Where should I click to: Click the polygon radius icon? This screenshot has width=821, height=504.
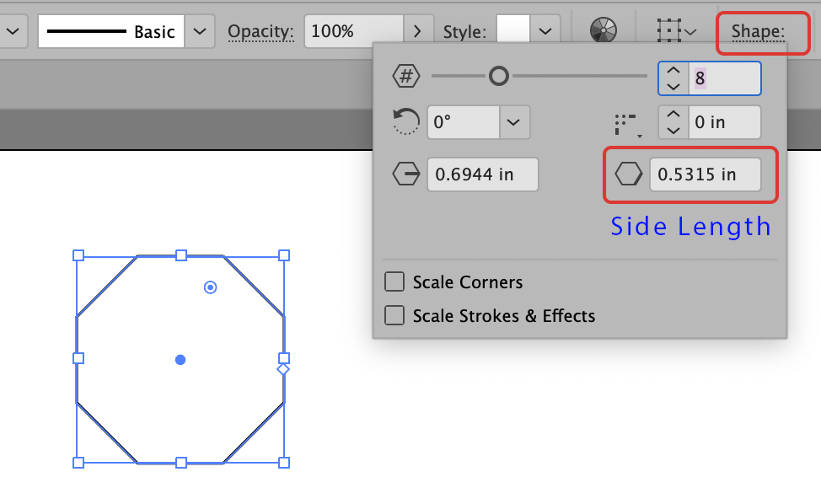pos(406,174)
